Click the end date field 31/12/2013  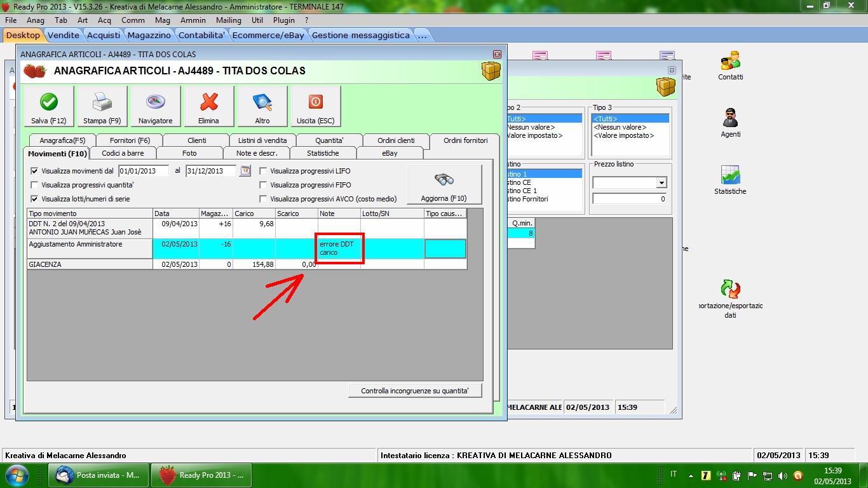pyautogui.click(x=211, y=171)
